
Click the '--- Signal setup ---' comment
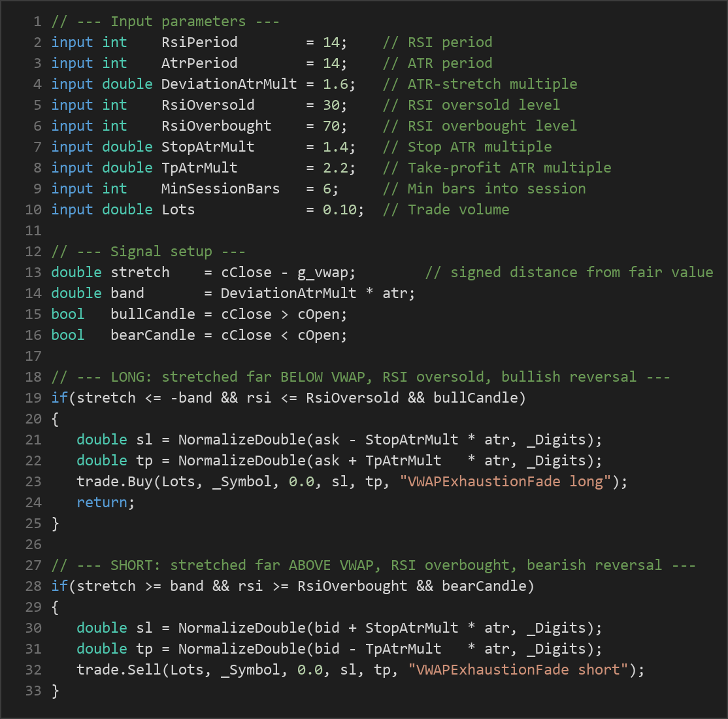pos(161,251)
